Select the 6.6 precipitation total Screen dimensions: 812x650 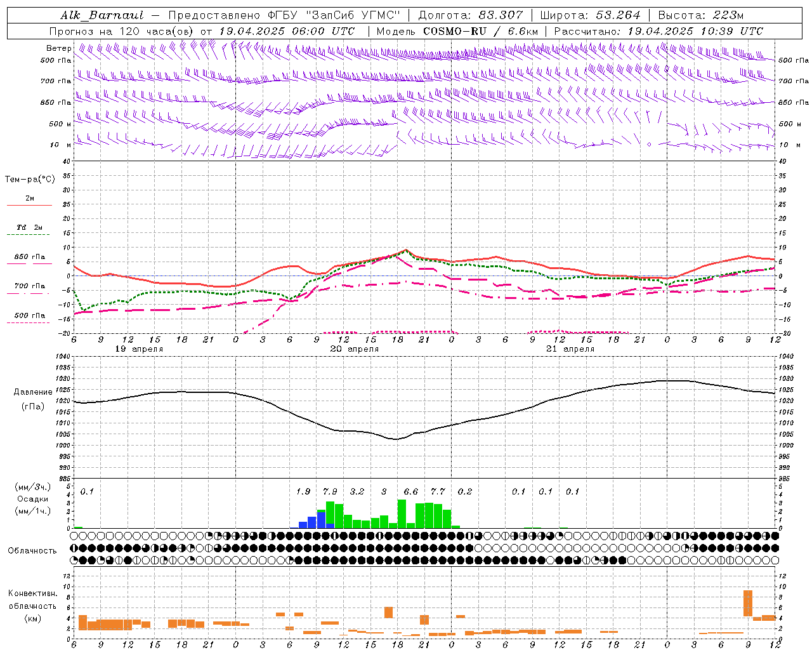tap(411, 491)
